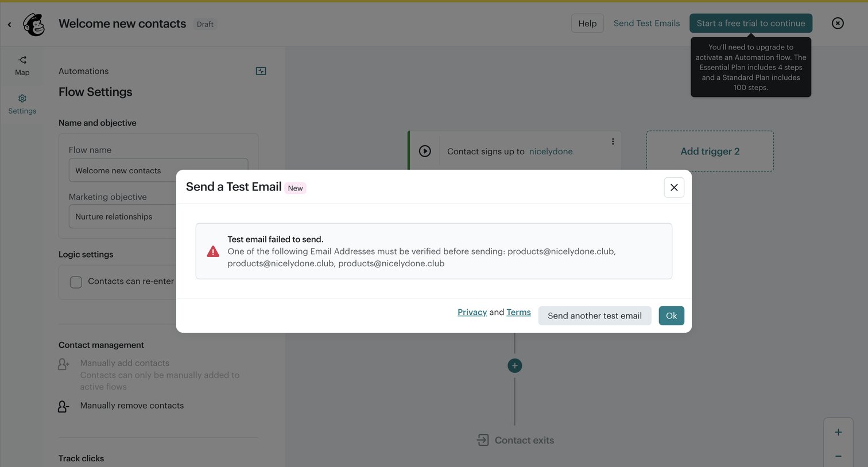868x467 pixels.
Task: Open the Marketing objective dropdown
Action: point(158,216)
